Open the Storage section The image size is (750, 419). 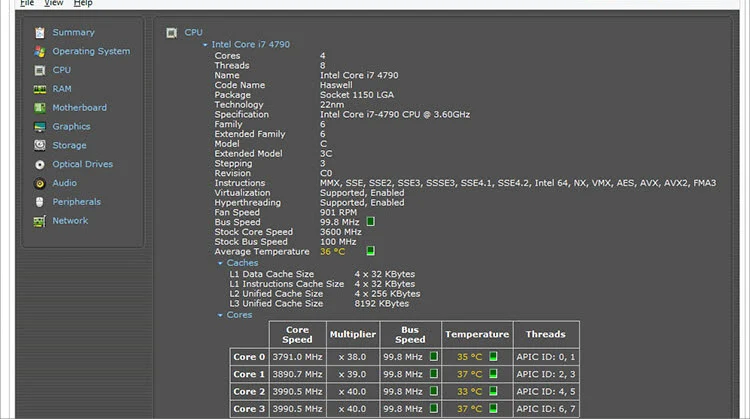coord(69,145)
